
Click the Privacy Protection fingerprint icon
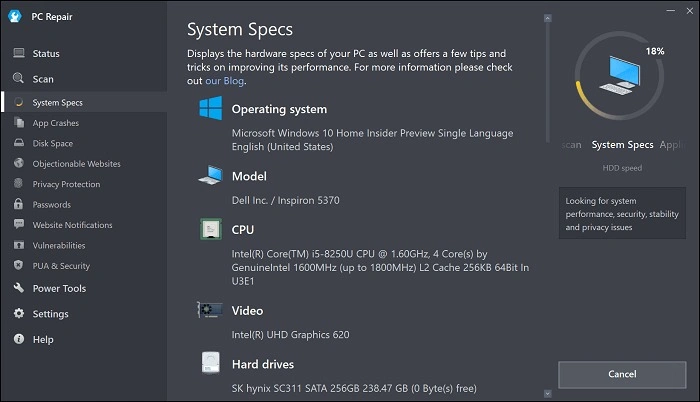[18, 184]
